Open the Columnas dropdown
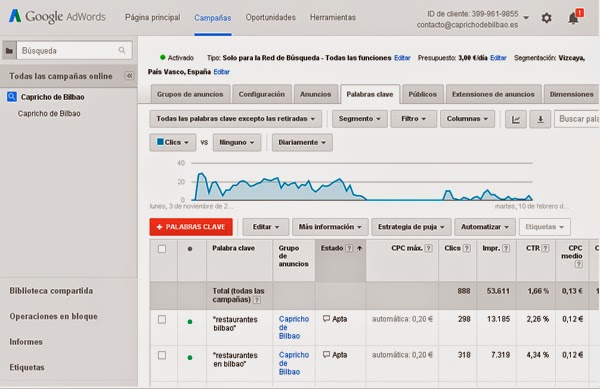The height and width of the screenshot is (389, 600). tap(467, 119)
